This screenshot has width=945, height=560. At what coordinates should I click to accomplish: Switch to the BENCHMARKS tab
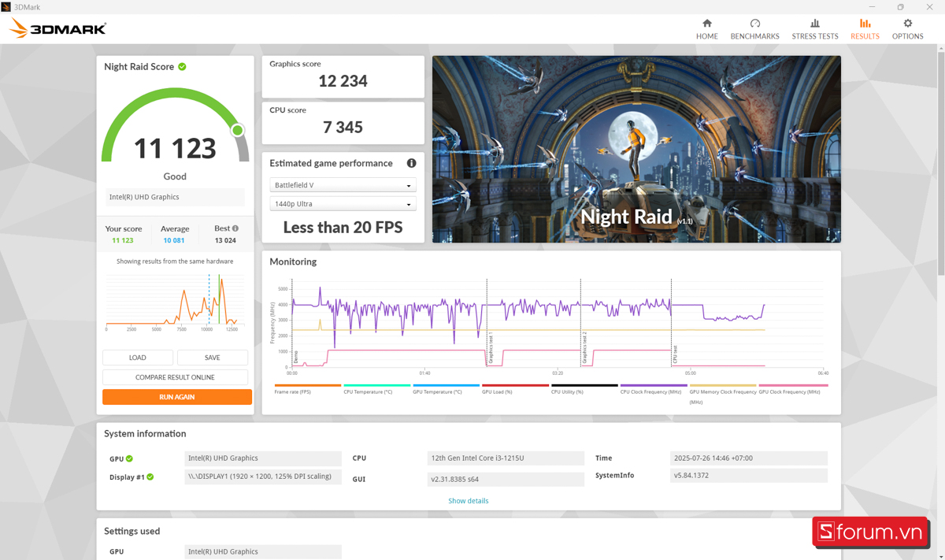pyautogui.click(x=754, y=29)
